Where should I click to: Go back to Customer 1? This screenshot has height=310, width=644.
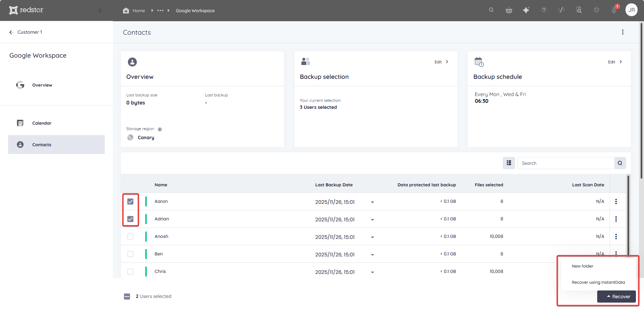[26, 32]
